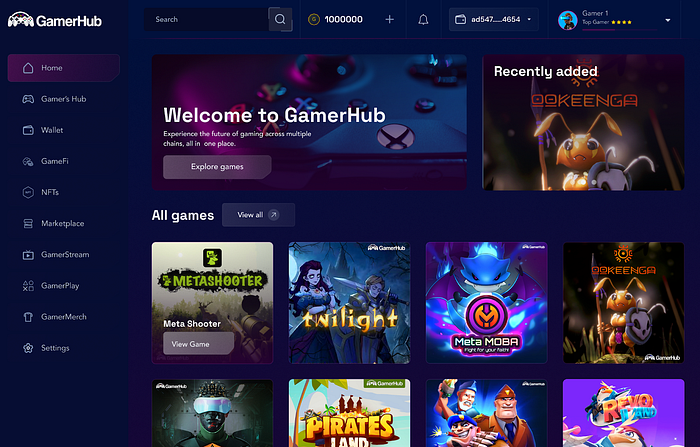Open GamerStream in the sidebar
700x447 pixels.
coord(63,255)
